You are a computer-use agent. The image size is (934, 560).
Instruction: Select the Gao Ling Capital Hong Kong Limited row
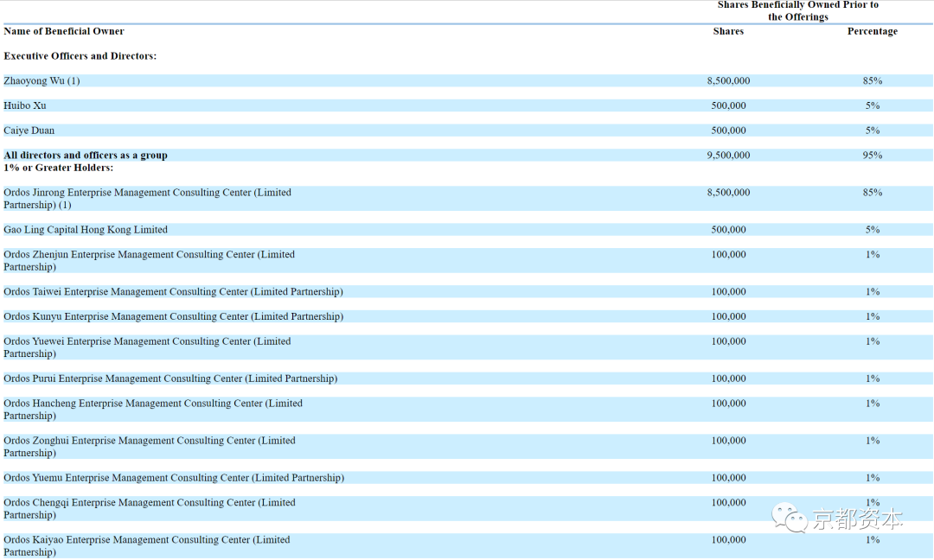(x=467, y=230)
